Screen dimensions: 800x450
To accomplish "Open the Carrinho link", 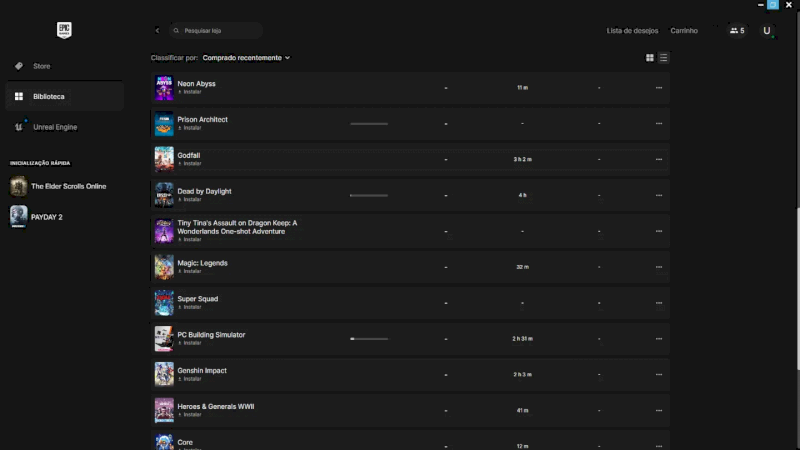I will tap(684, 31).
